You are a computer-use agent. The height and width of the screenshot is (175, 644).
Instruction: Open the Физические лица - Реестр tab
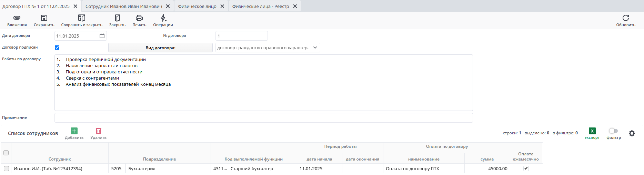261,6
